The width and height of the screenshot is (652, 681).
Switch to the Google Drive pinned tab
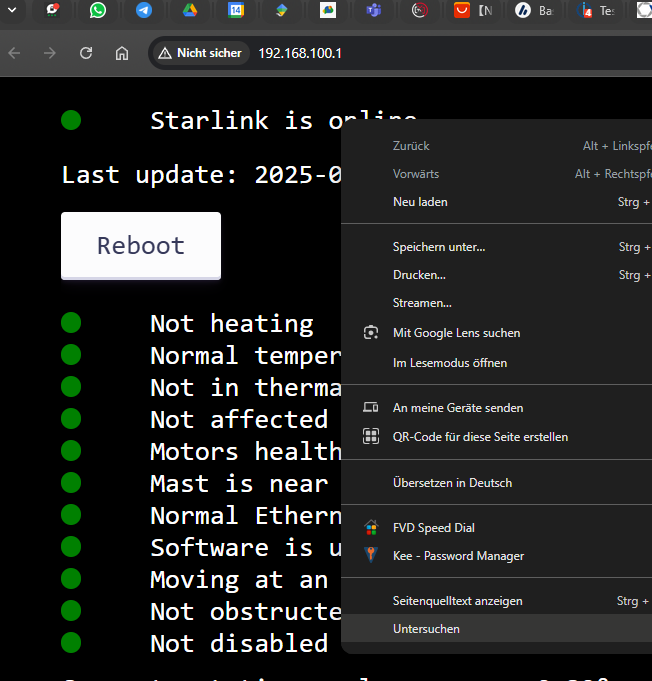190,10
